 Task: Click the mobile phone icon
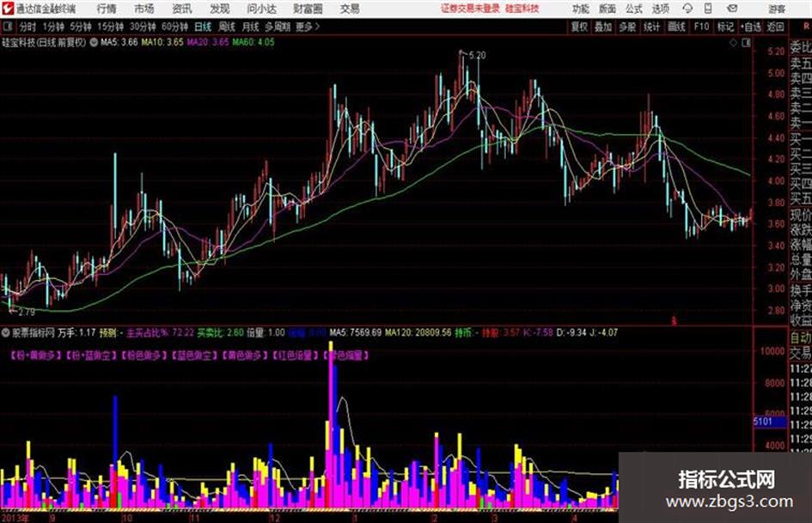point(708,9)
